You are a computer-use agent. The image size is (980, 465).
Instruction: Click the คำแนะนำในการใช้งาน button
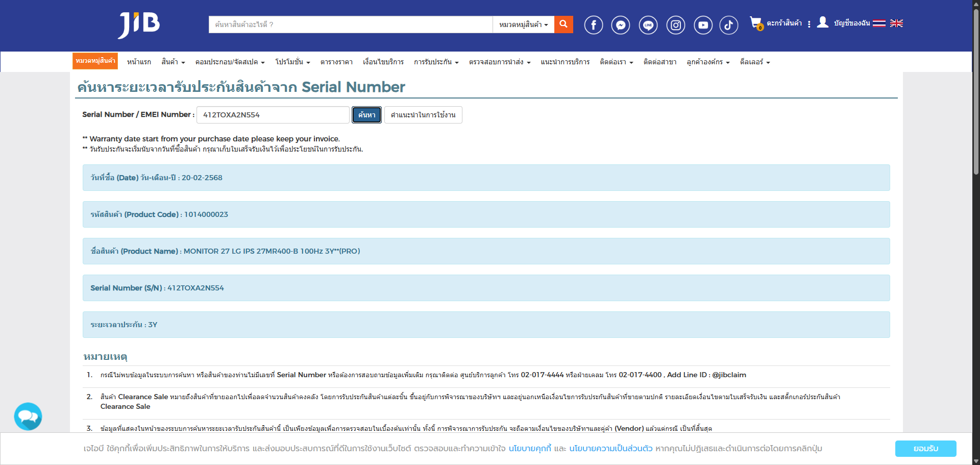tap(423, 115)
